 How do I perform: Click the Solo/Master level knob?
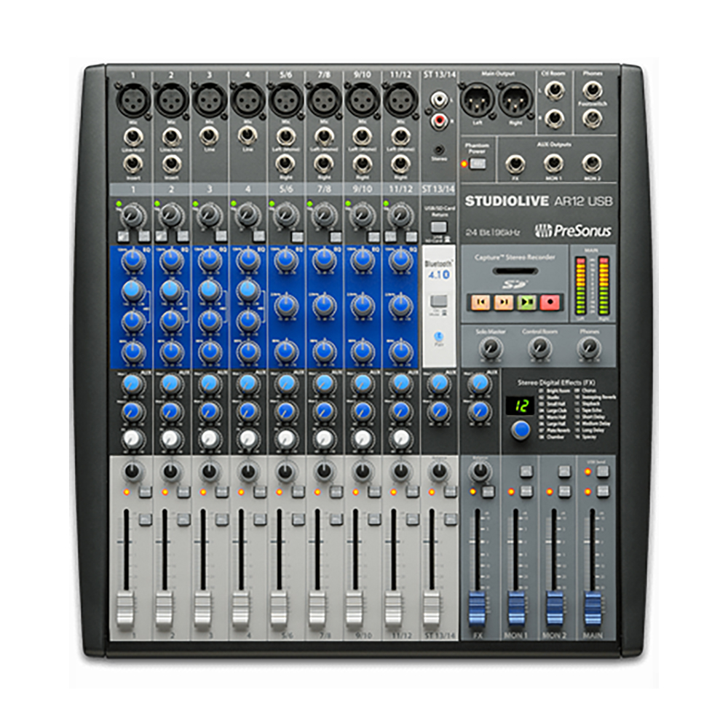(490, 347)
